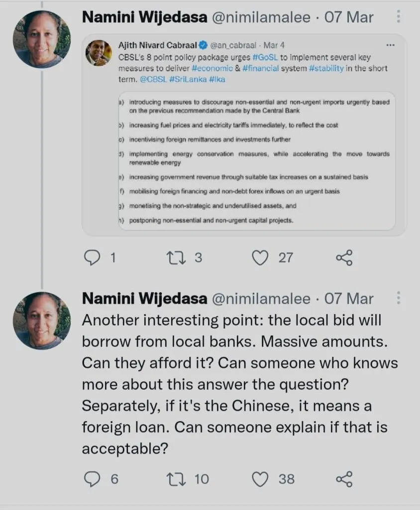Like the tweet with 38 likes

tap(260, 479)
